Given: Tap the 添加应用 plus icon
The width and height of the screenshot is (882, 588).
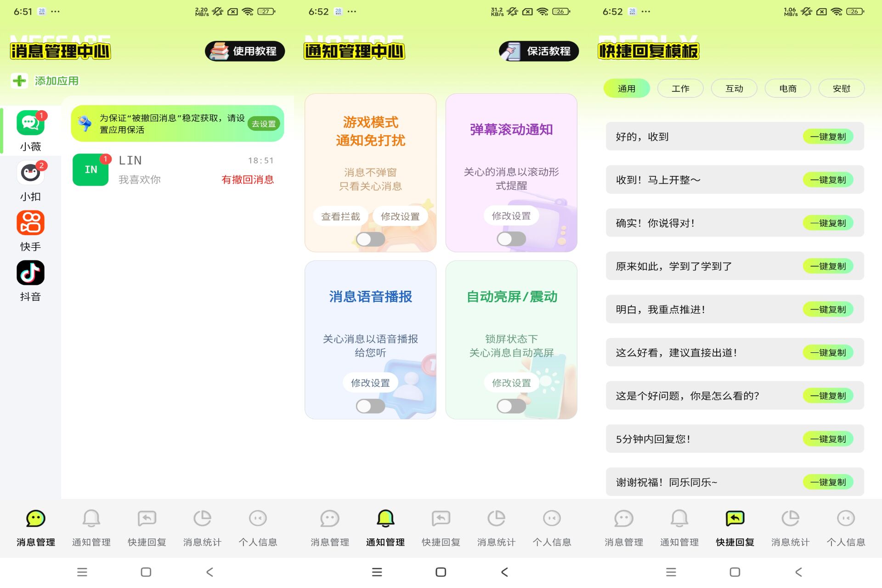Looking at the screenshot, I should point(19,80).
